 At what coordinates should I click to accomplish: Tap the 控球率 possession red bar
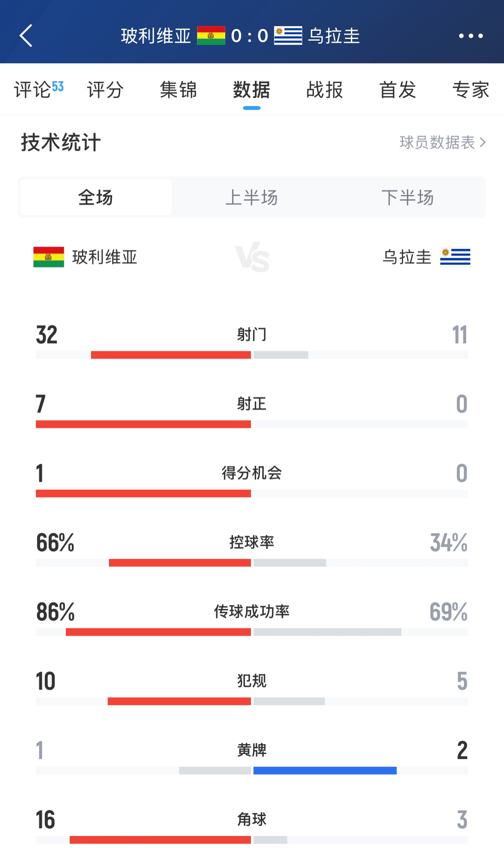[x=180, y=563]
